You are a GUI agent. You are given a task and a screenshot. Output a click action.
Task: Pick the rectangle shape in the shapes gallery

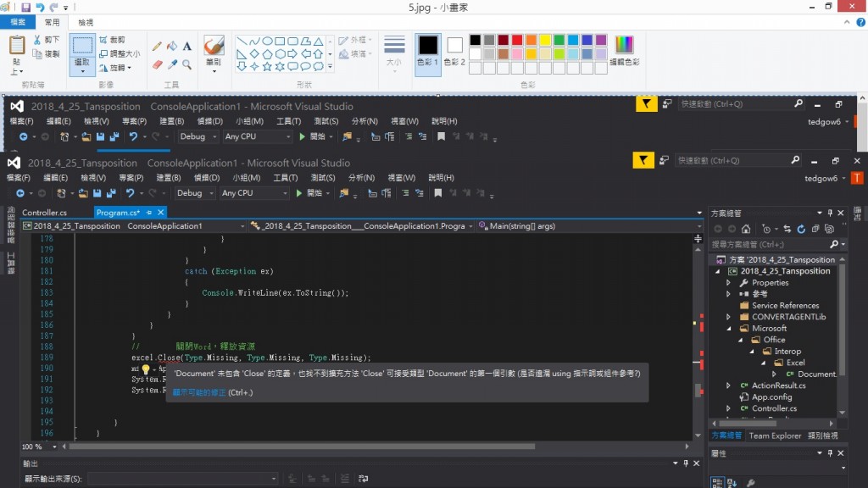(280, 41)
